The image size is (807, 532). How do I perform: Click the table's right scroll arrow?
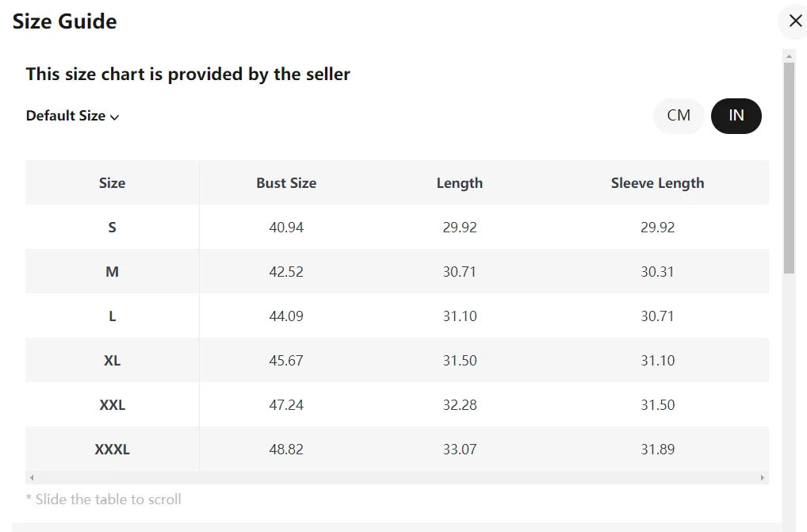(763, 478)
